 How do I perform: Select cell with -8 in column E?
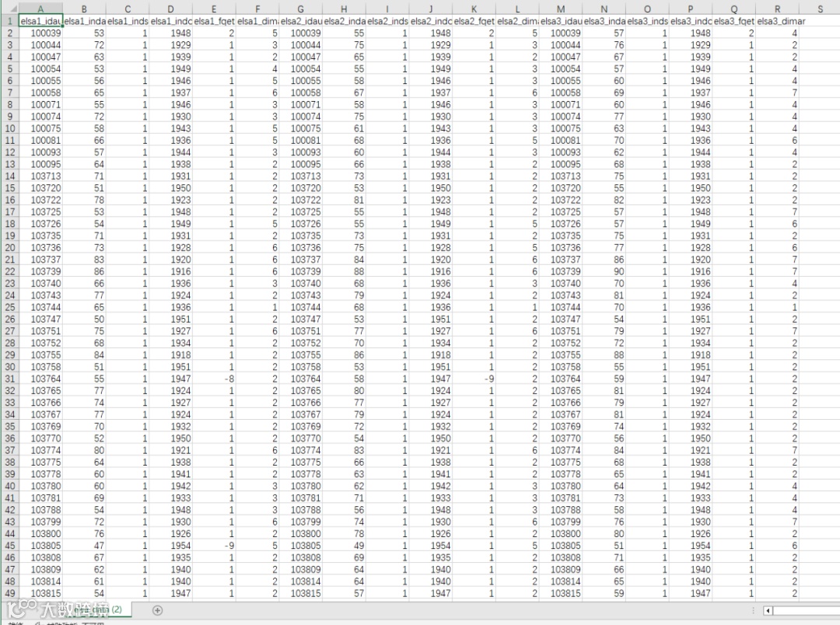[215, 379]
